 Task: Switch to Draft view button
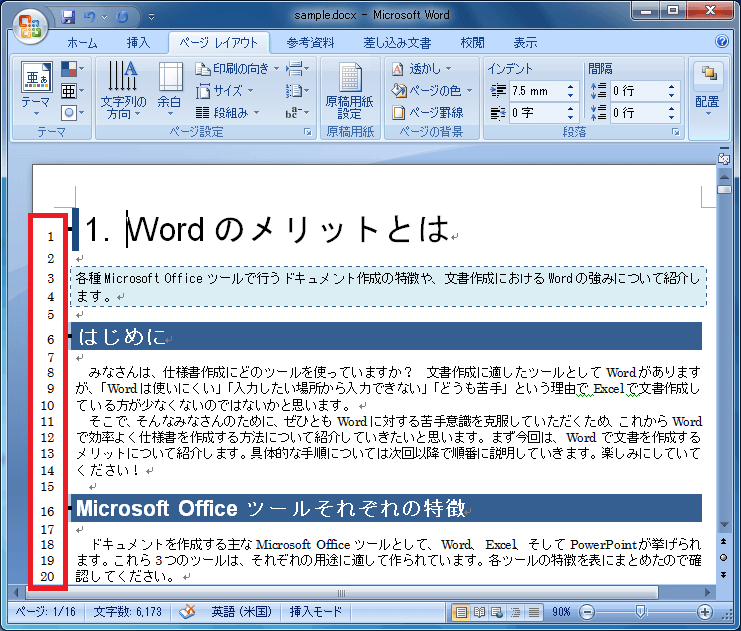pos(534,613)
